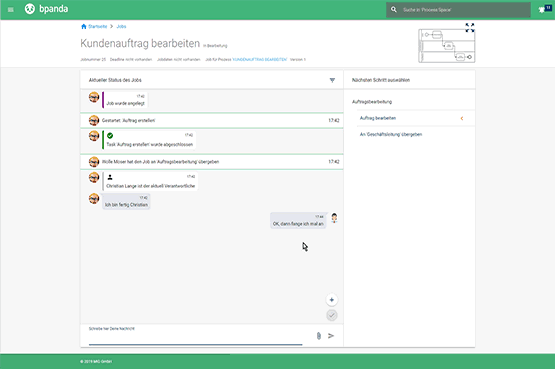Click 'Ich bin fertig Christian' chat bubble

click(126, 201)
